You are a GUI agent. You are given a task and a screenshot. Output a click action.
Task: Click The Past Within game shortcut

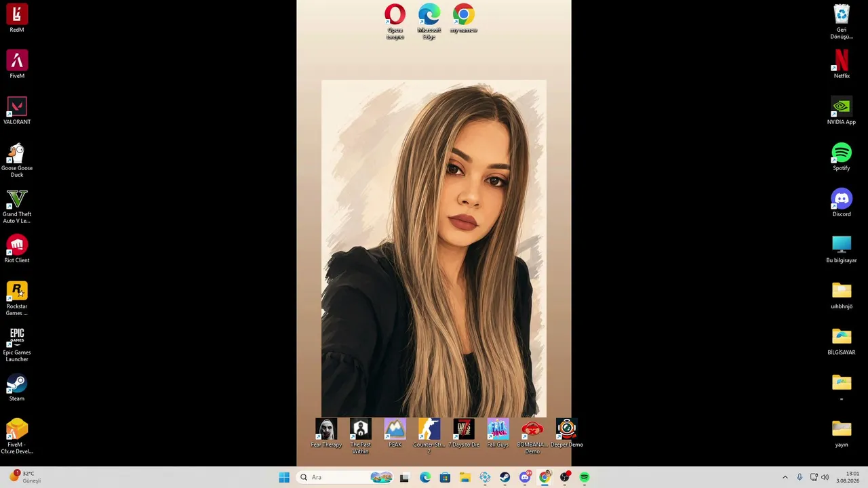coord(361,436)
